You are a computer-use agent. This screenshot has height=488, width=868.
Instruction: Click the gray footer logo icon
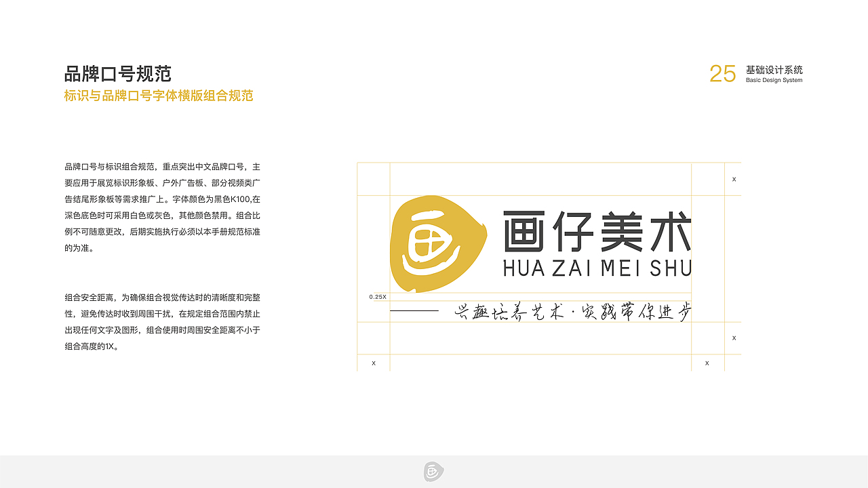tap(434, 472)
